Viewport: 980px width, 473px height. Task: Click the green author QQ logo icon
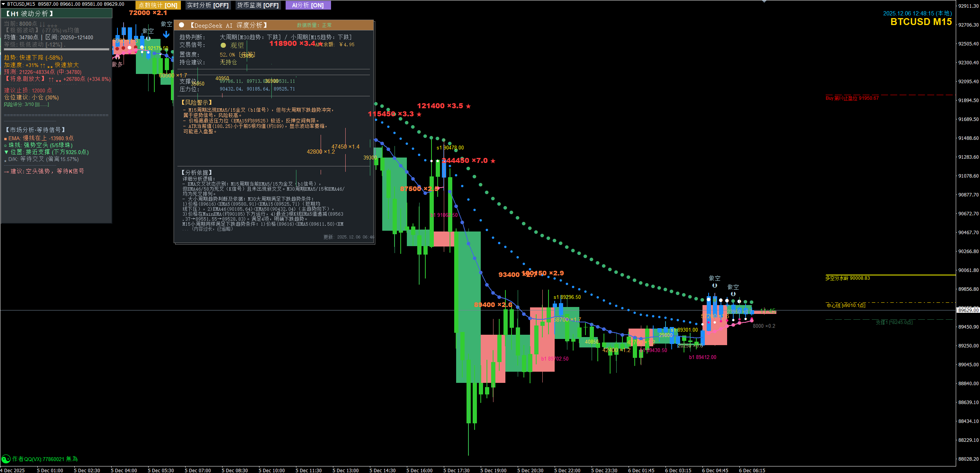pyautogui.click(x=6, y=459)
